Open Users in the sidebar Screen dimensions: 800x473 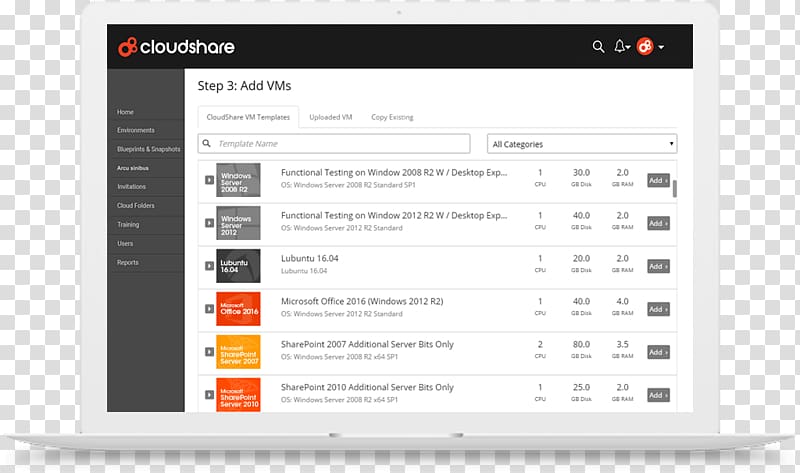pyautogui.click(x=125, y=243)
